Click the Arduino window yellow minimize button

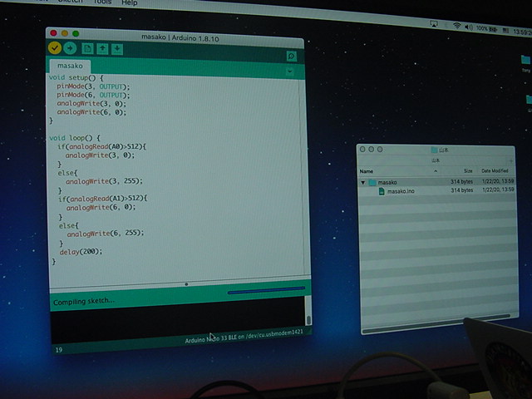click(x=65, y=33)
